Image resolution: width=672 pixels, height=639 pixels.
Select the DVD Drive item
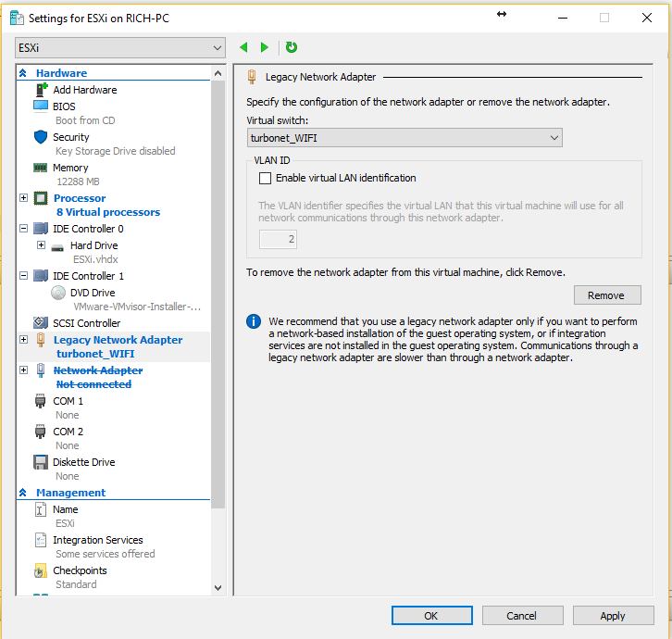point(93,293)
